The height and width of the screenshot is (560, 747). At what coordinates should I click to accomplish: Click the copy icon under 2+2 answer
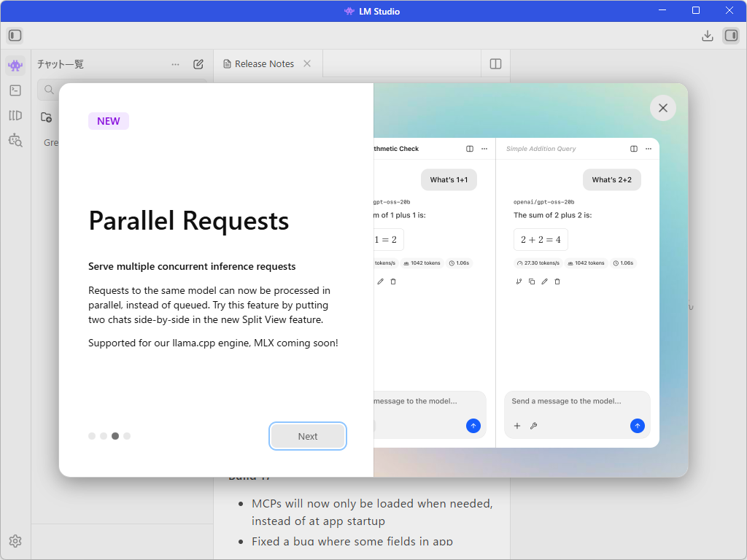coord(532,281)
